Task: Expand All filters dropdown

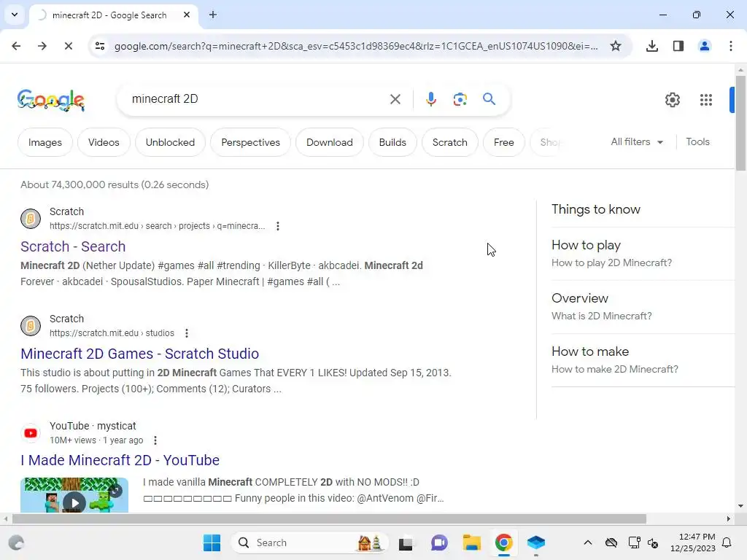Action: pyautogui.click(x=637, y=142)
